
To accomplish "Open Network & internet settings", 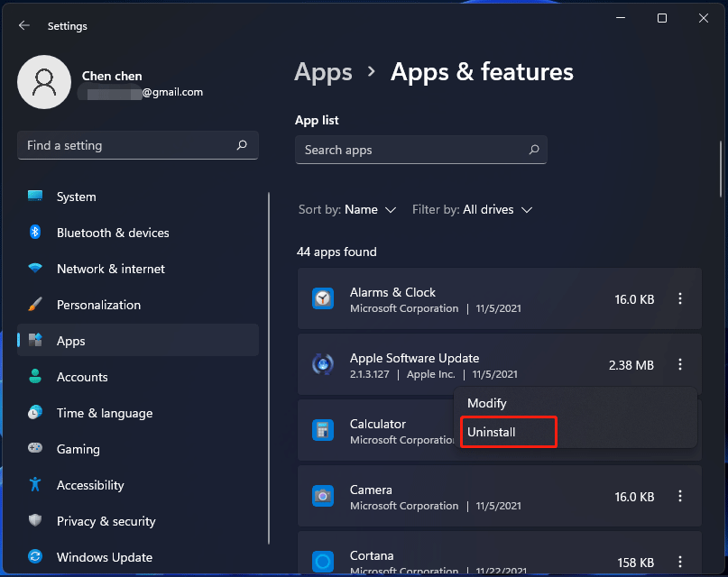I will click(x=138, y=269).
